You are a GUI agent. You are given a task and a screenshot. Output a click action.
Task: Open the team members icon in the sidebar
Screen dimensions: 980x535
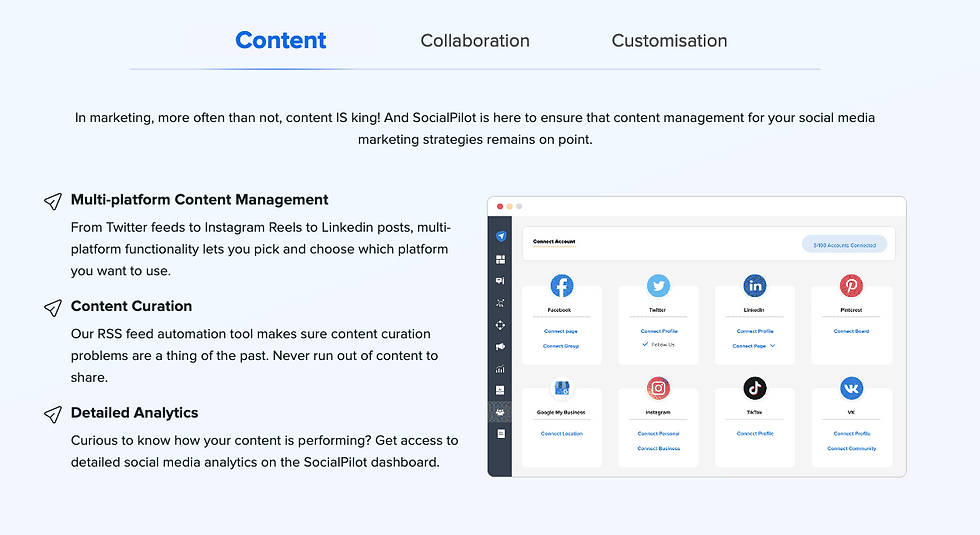tap(500, 412)
